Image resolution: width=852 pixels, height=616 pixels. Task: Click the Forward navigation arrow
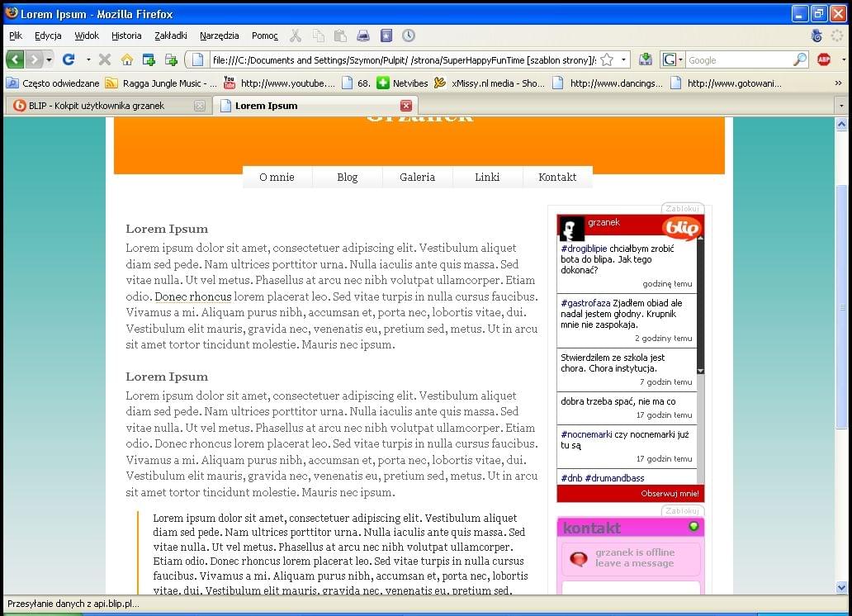click(x=34, y=59)
